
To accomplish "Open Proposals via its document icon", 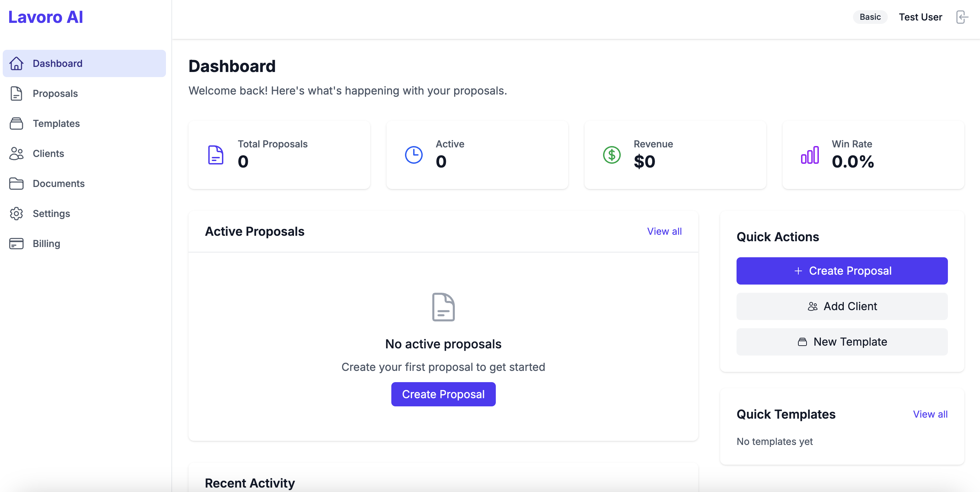I will click(x=16, y=93).
